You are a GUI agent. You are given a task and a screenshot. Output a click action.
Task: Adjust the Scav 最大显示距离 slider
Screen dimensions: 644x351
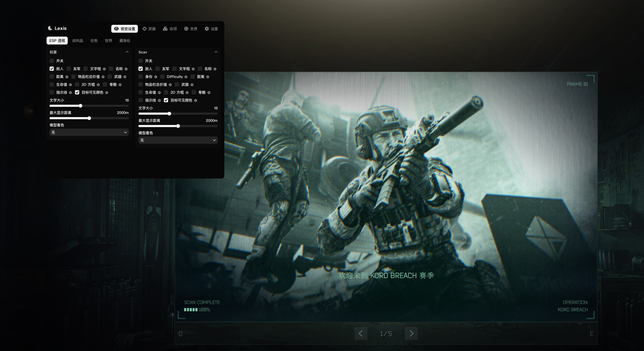click(178, 126)
